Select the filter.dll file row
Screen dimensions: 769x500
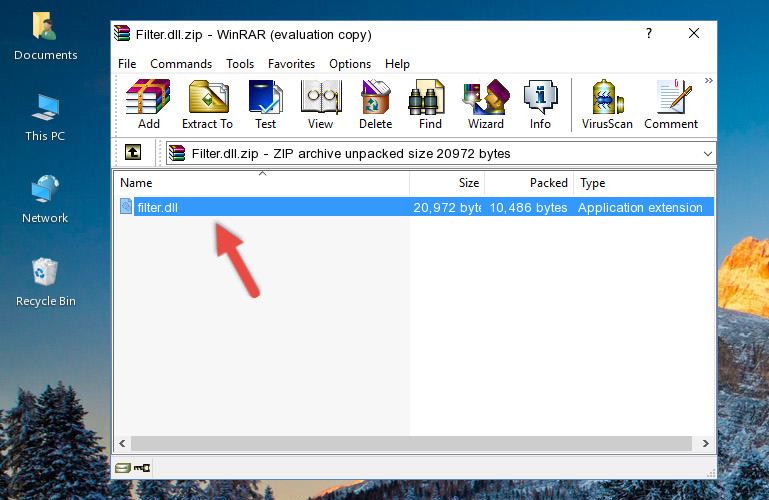pos(415,207)
